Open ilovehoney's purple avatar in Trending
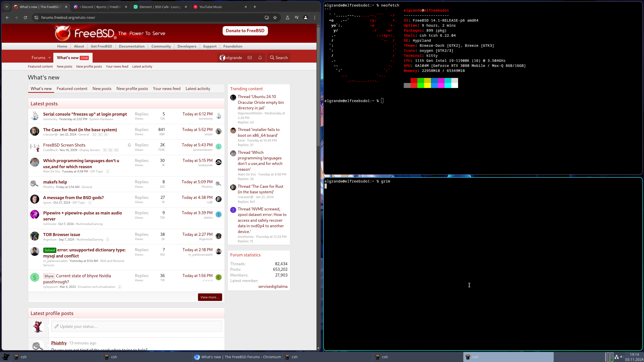The image size is (644, 362). [x=233, y=210]
